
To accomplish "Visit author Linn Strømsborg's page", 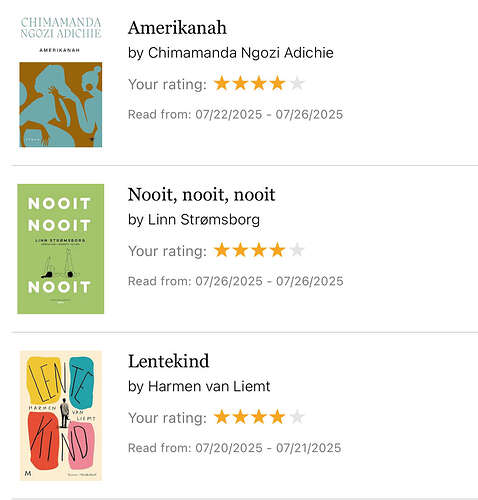I will click(x=204, y=220).
